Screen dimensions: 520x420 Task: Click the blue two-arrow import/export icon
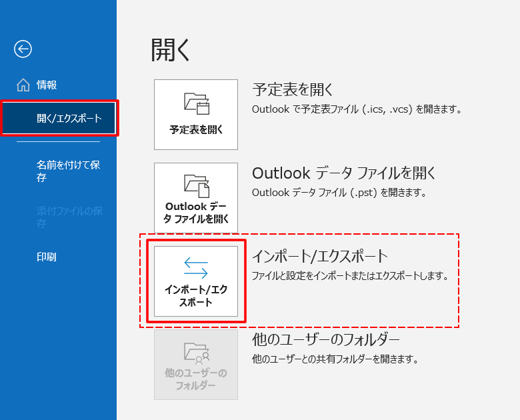pyautogui.click(x=196, y=267)
